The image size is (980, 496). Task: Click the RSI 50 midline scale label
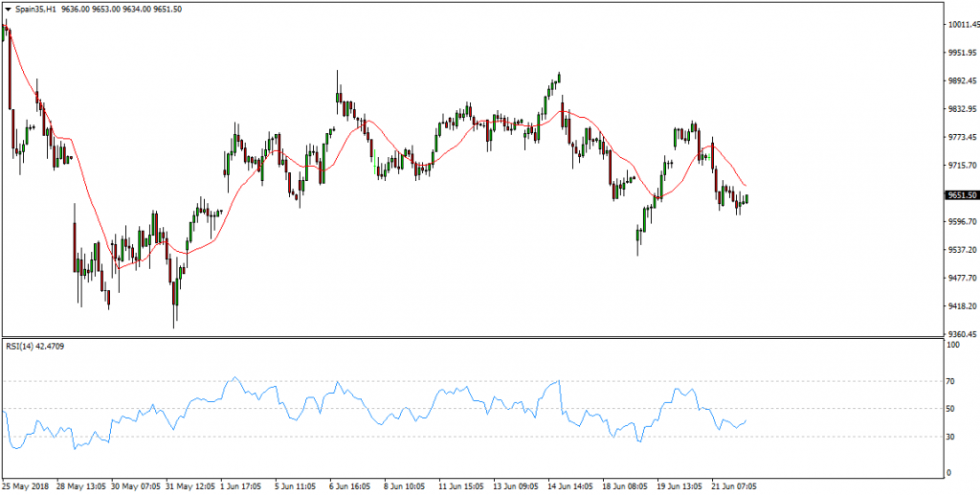click(x=951, y=409)
